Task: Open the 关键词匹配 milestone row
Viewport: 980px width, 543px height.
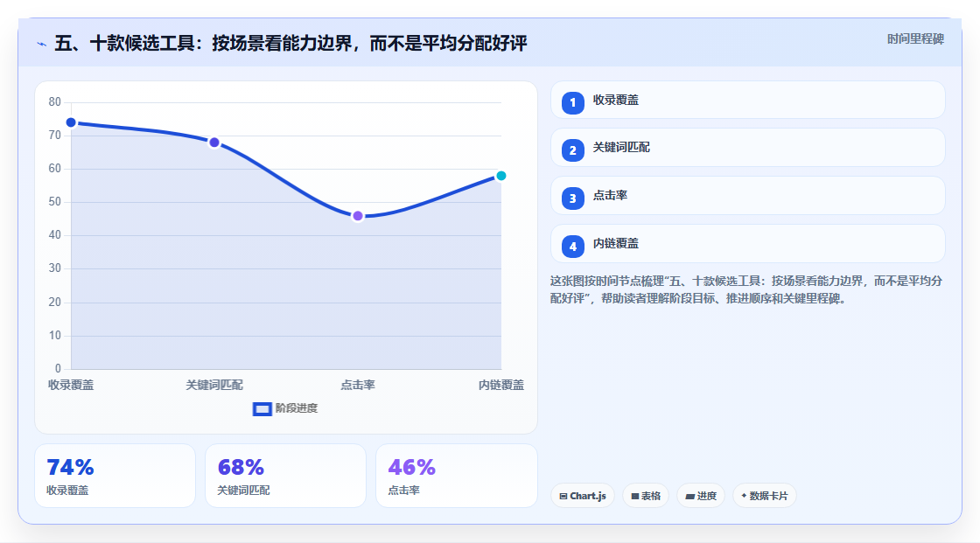Action: tap(747, 148)
